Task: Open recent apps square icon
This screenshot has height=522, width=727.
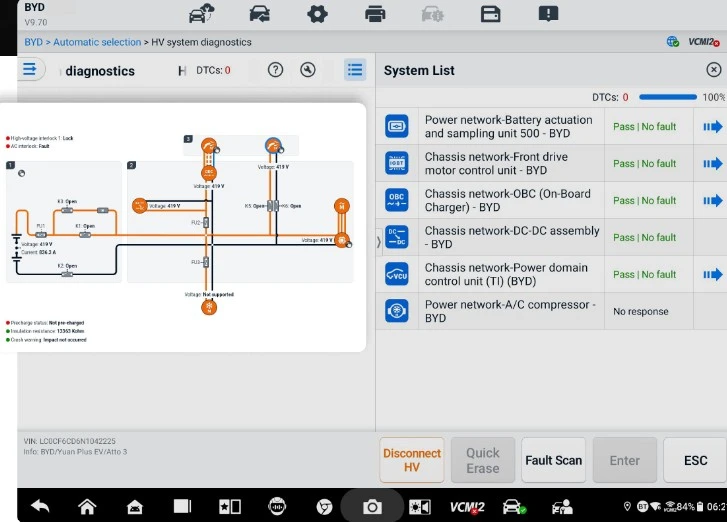Action: [182, 506]
